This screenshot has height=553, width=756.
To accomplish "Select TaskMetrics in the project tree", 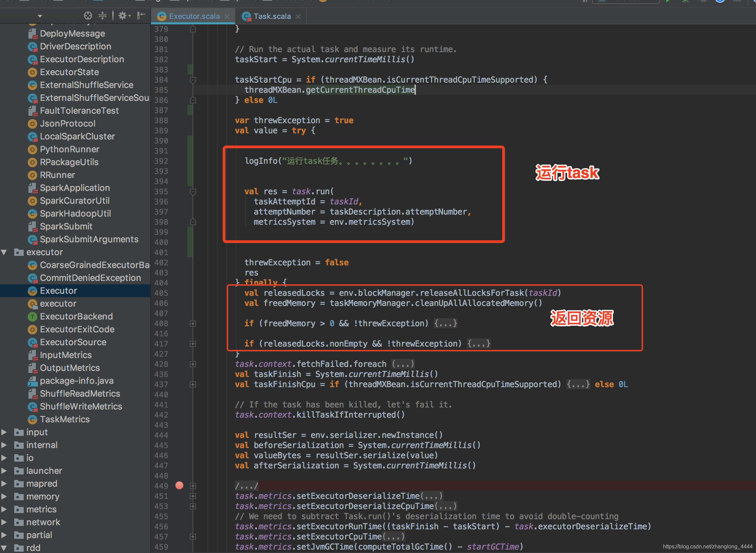I will (64, 419).
